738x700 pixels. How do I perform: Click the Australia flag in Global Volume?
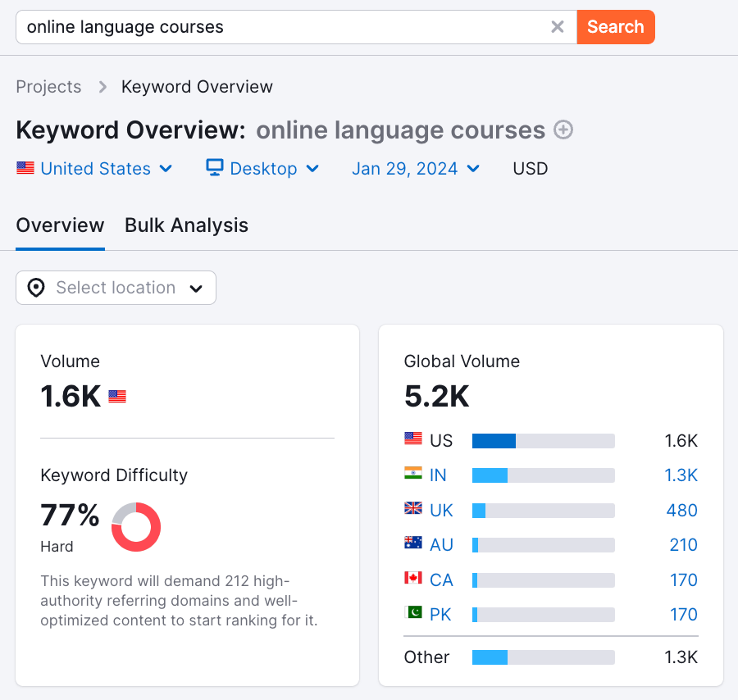pyautogui.click(x=413, y=544)
